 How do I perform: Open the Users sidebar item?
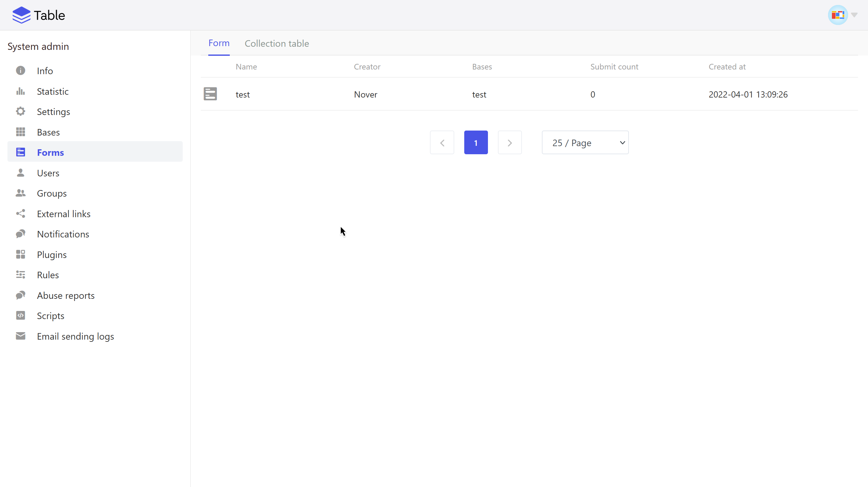point(48,173)
